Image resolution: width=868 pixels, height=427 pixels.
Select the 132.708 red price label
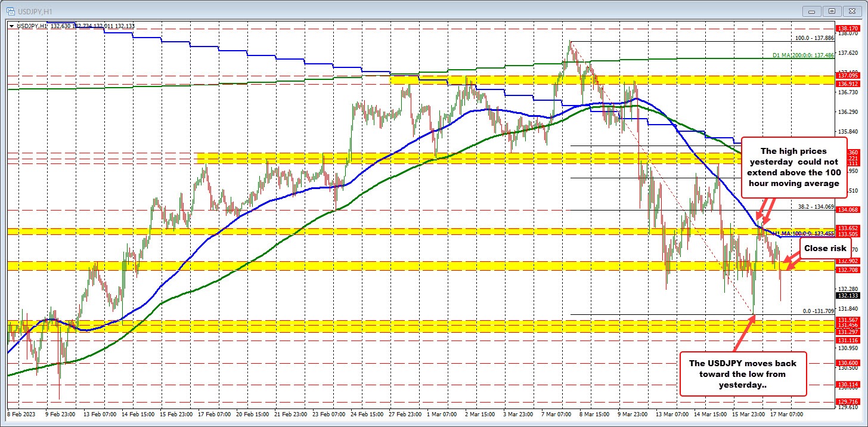tap(847, 270)
